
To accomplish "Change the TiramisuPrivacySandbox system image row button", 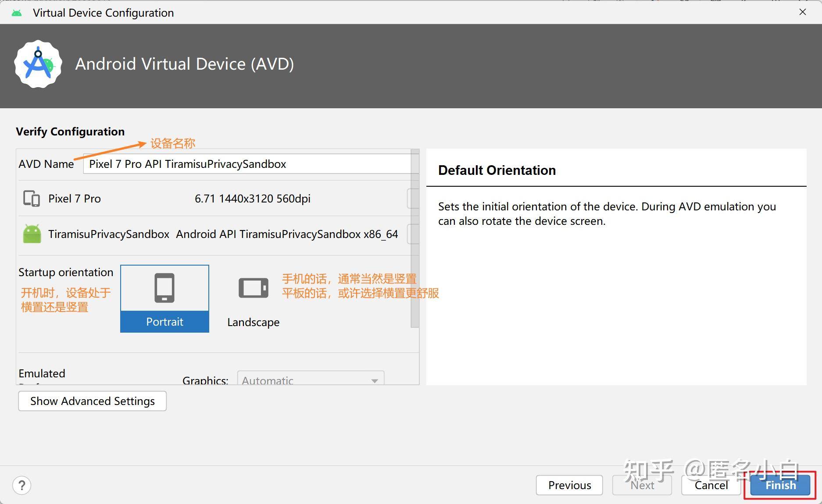I will click(412, 234).
